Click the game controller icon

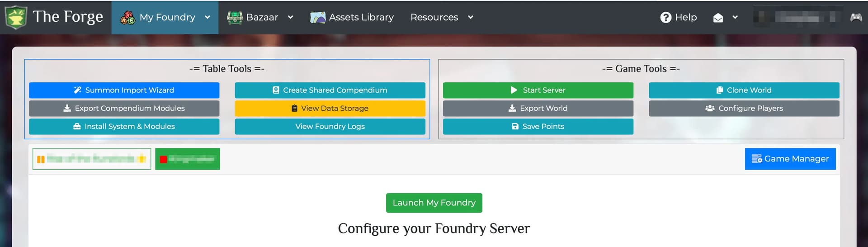(856, 17)
